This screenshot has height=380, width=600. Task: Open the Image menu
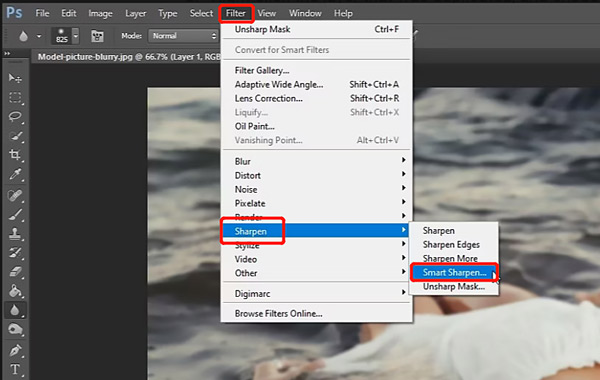click(100, 13)
